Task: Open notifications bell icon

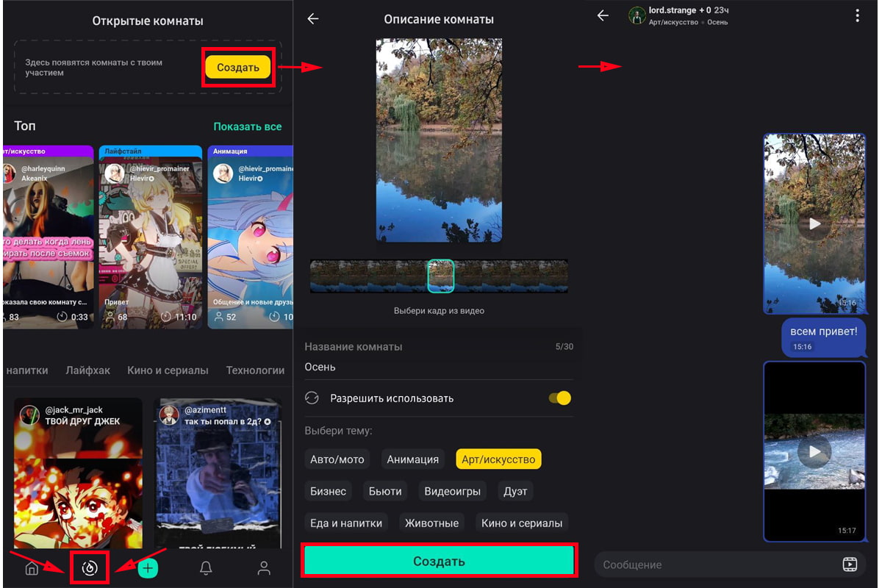Action: click(207, 568)
